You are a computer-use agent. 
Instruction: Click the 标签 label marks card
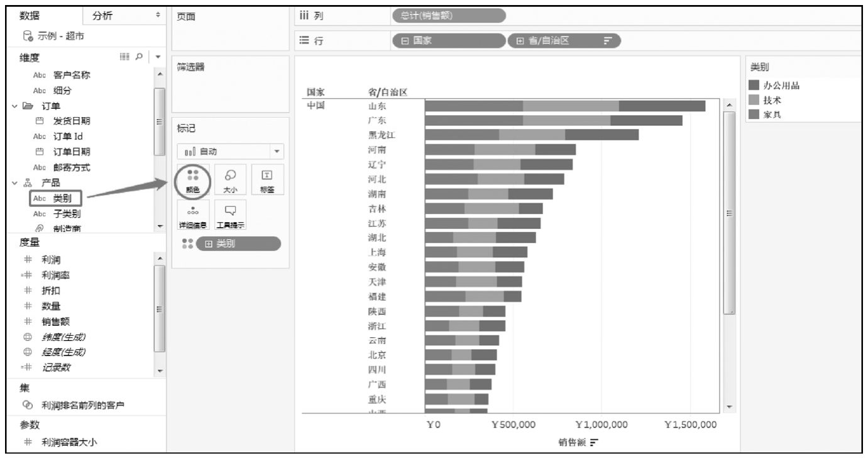(267, 181)
